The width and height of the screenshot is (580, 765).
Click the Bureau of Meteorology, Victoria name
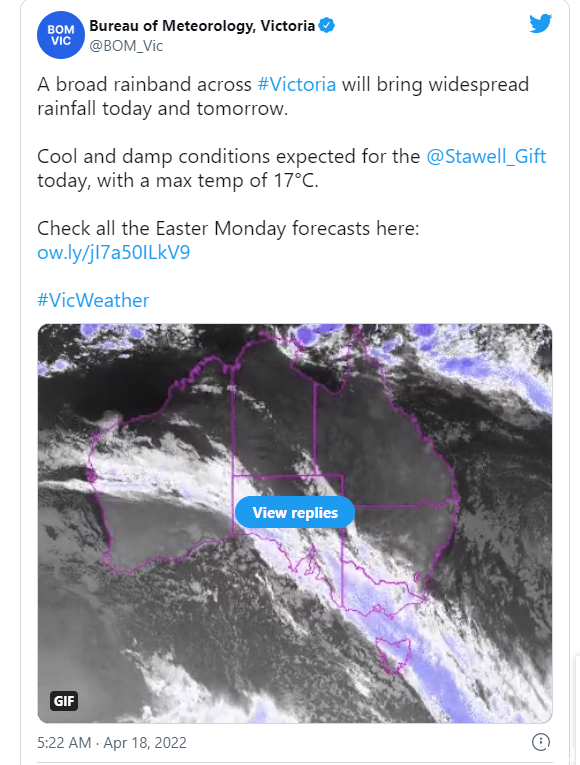(202, 25)
